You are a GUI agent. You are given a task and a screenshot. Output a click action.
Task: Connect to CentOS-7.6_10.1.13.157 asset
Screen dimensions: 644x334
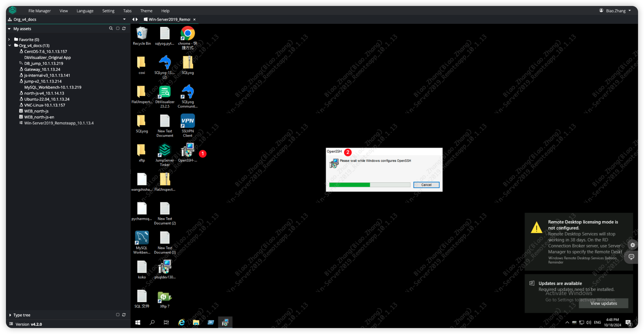coord(45,51)
